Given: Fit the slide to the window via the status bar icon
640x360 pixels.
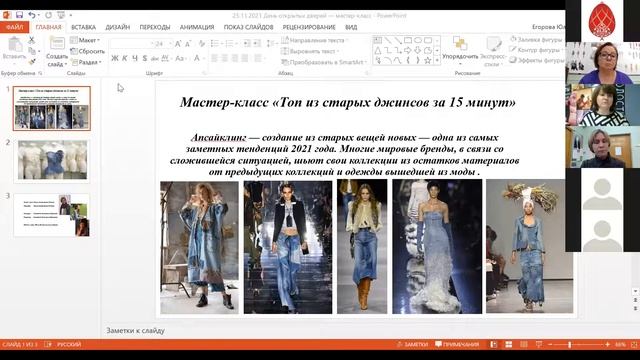Looking at the screenshot, I should click(634, 344).
